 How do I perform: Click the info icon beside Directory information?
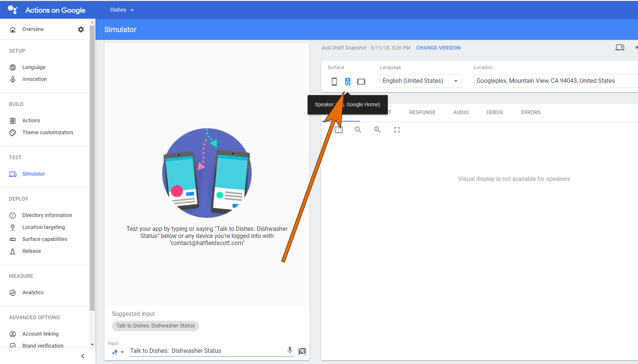pyautogui.click(x=13, y=215)
